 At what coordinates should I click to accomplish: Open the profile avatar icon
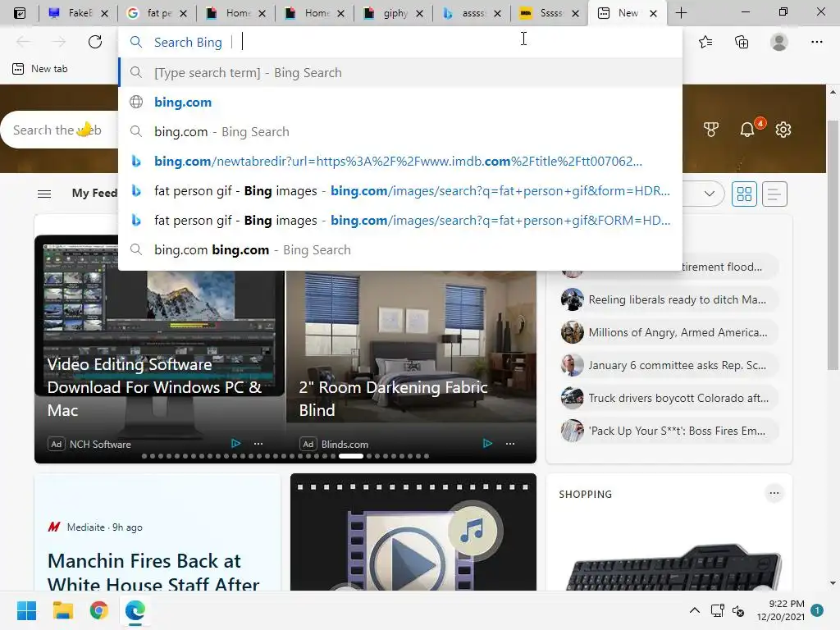click(x=779, y=42)
